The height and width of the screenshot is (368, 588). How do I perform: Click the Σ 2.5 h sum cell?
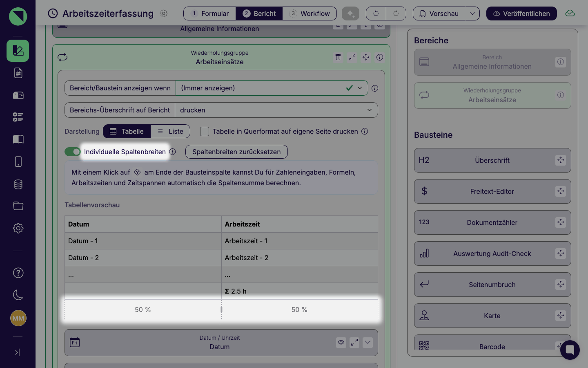point(300,291)
